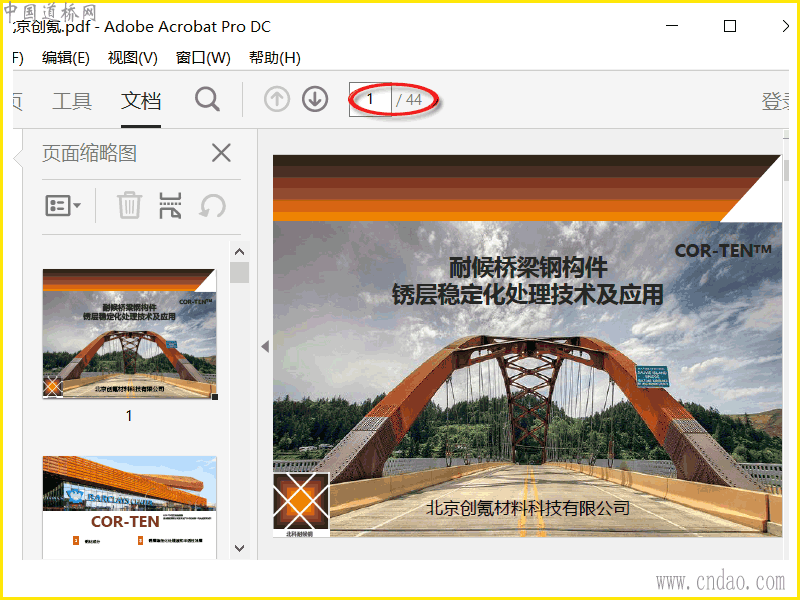Close the page thumbnails panel
Viewport: 800px width, 600px height.
click(221, 153)
